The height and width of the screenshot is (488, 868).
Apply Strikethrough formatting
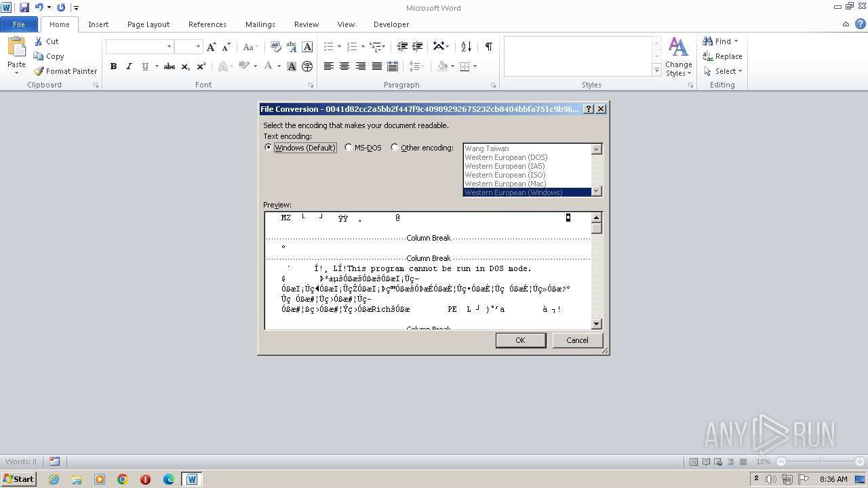coord(170,66)
